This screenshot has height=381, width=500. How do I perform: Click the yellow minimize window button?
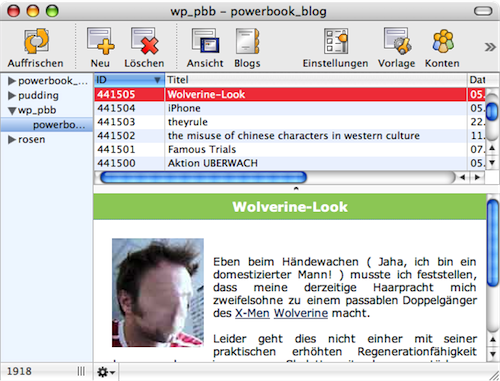click(33, 11)
